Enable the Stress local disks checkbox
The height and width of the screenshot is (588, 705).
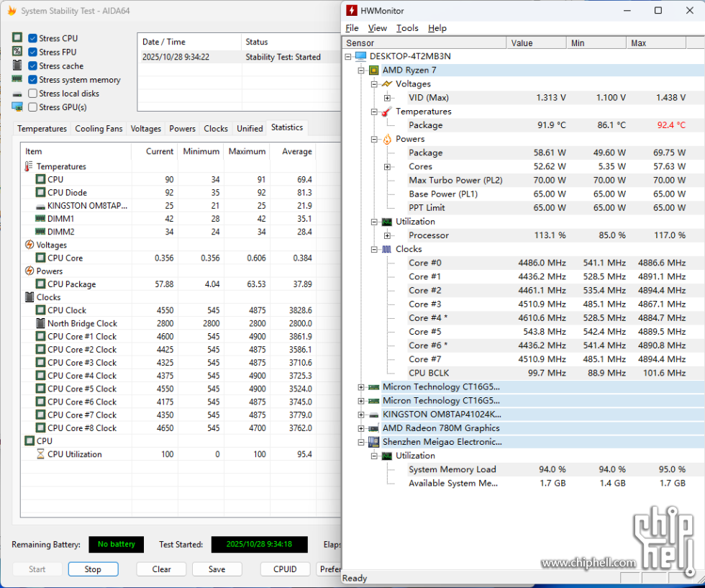[x=33, y=94]
